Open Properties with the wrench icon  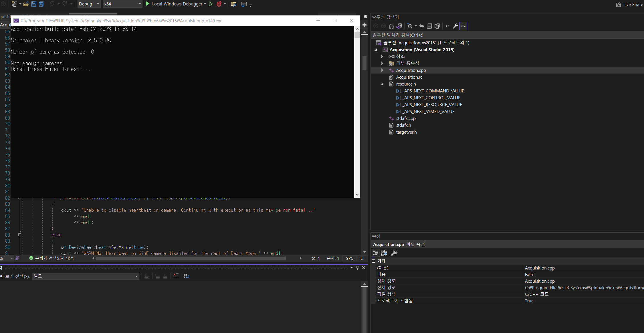tap(455, 26)
